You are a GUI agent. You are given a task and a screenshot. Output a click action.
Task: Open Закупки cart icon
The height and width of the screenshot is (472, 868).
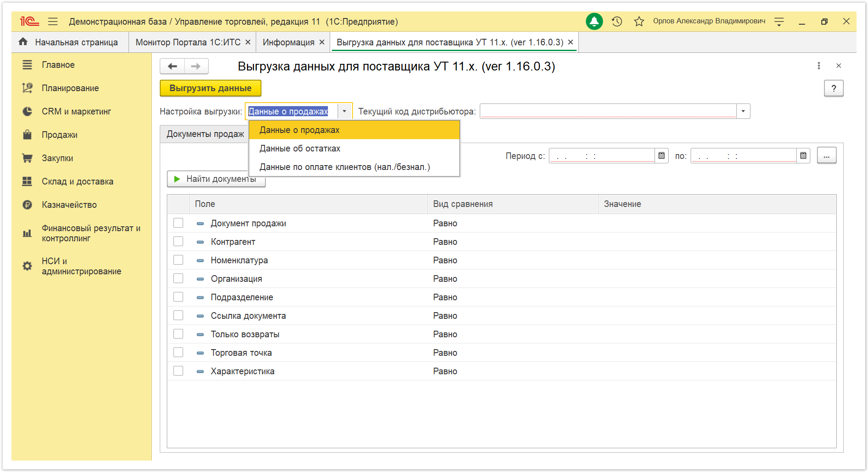pyautogui.click(x=27, y=158)
